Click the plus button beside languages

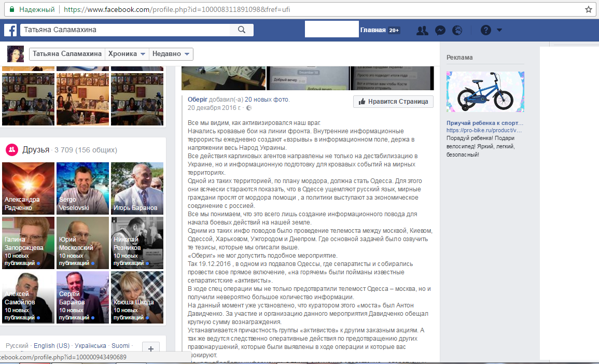pos(150,349)
